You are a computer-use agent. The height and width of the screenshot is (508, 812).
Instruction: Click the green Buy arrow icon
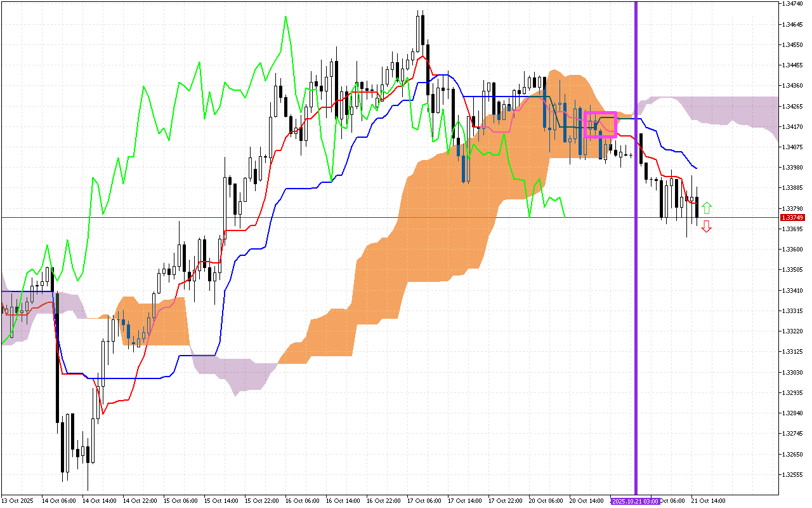point(707,207)
